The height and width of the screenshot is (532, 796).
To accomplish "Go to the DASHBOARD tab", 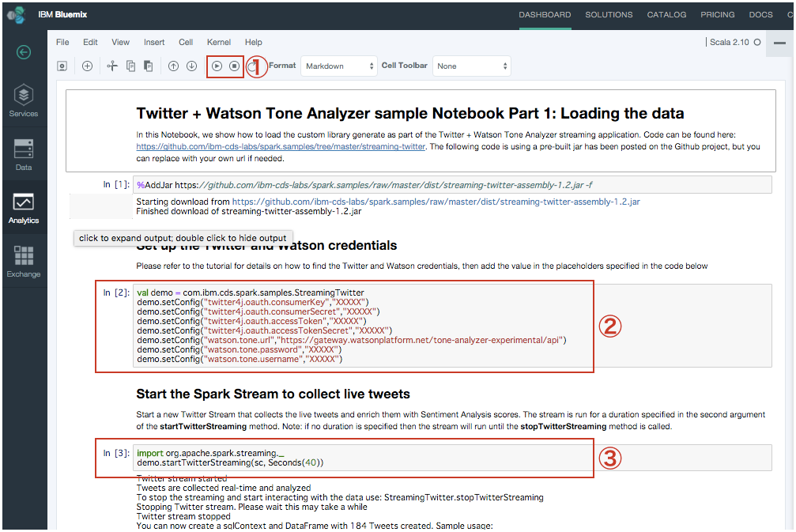I will click(x=545, y=15).
